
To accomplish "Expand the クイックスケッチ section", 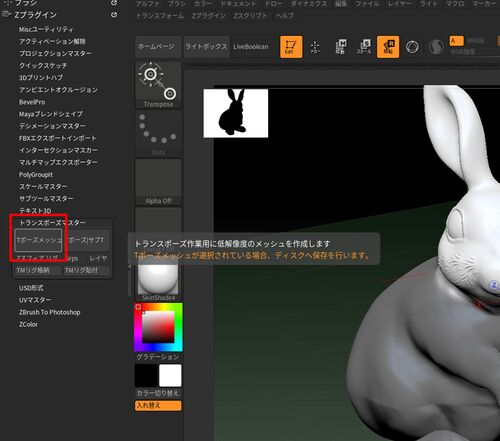I will (x=43, y=65).
